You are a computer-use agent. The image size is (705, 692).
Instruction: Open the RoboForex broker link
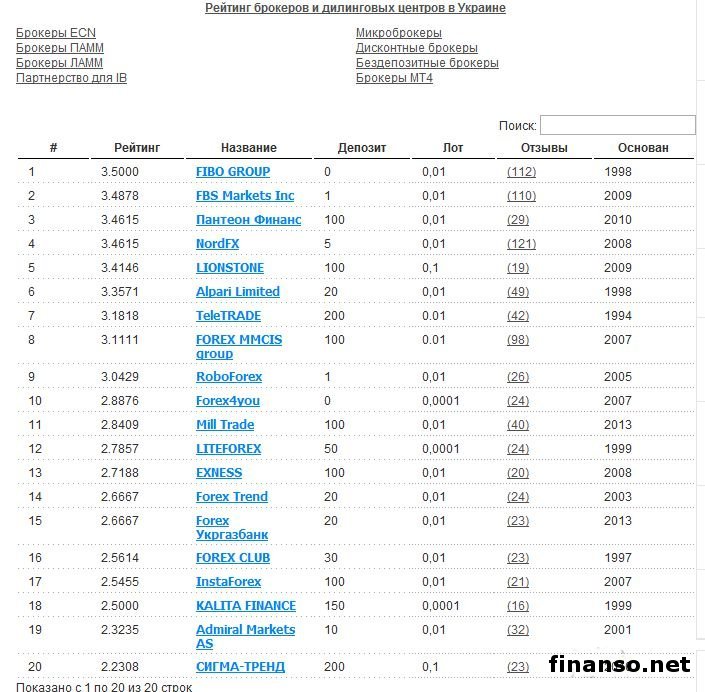229,377
